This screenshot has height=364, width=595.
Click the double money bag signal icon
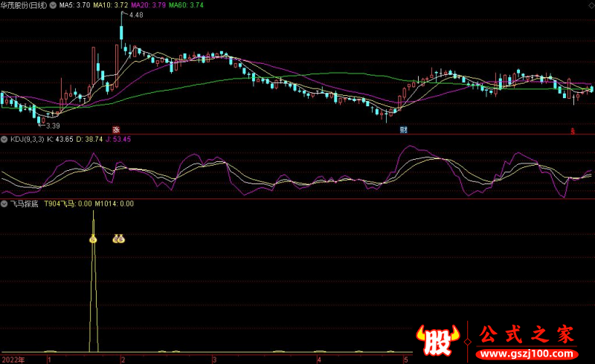tap(118, 239)
